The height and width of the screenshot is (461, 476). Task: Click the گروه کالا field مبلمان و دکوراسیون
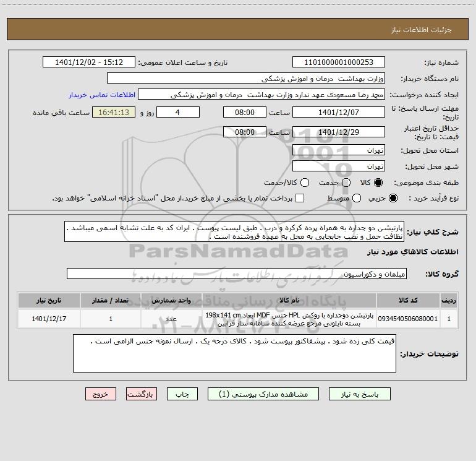(x=237, y=274)
